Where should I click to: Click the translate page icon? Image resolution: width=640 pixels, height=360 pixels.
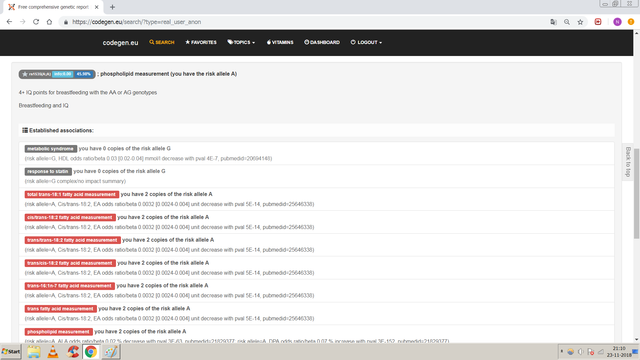click(x=553, y=22)
